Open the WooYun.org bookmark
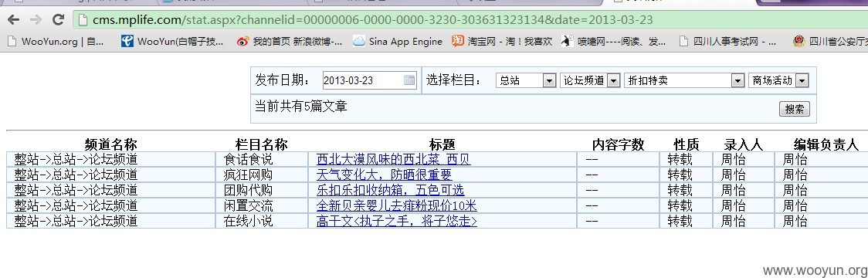The image size is (868, 278). coord(56,41)
